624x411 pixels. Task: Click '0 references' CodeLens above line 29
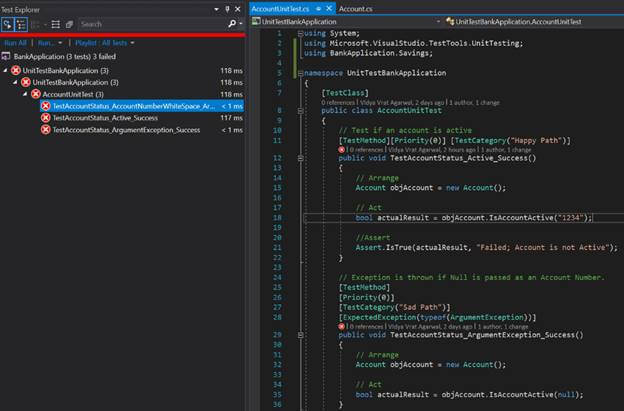point(366,327)
